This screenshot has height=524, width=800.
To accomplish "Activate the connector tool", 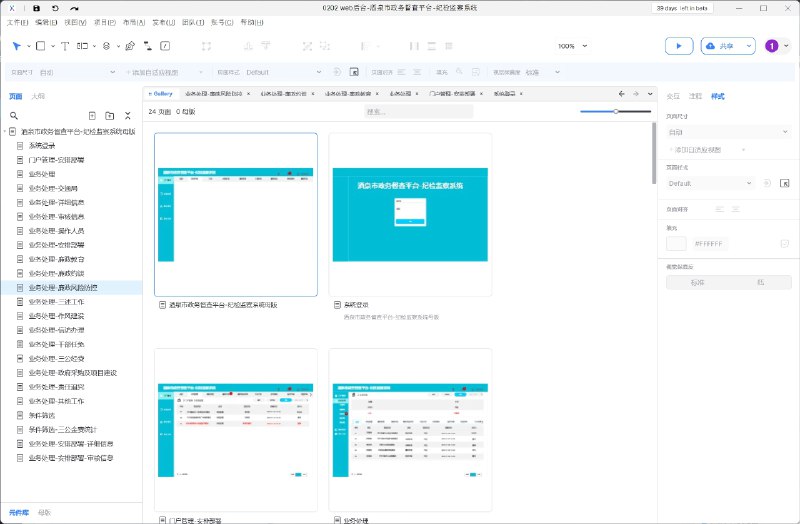I will tap(148, 46).
